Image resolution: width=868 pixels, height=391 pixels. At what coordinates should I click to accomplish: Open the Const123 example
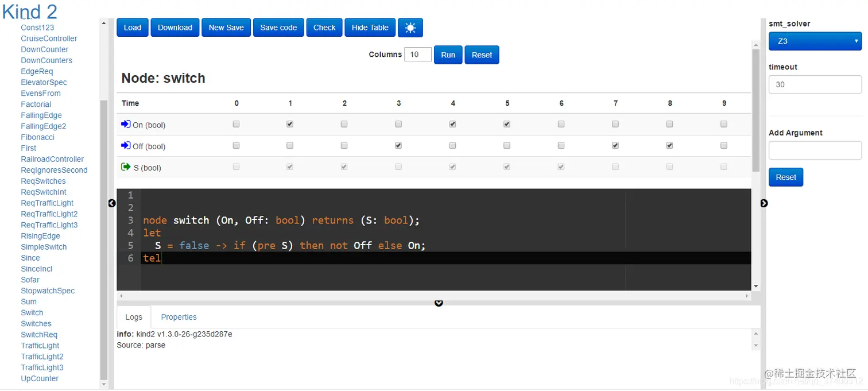click(37, 28)
